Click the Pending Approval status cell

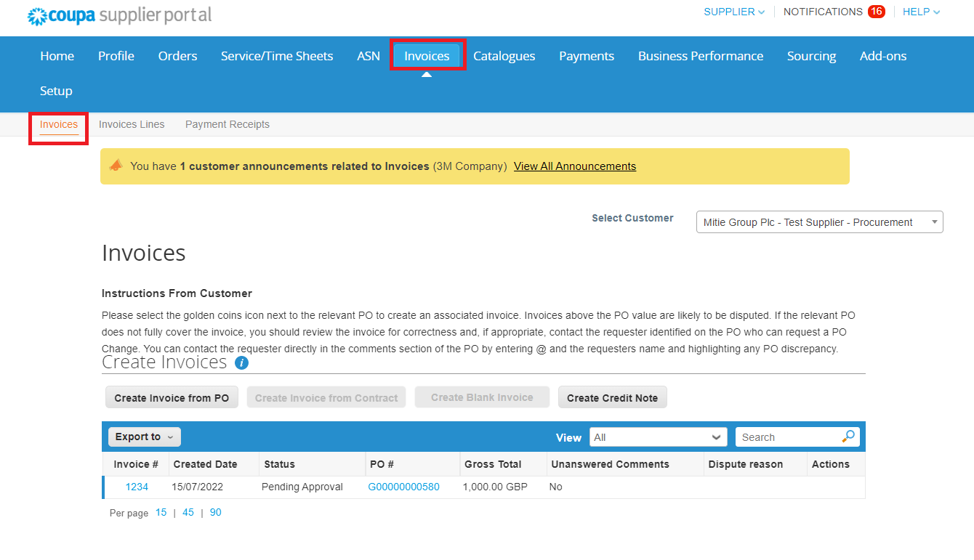click(302, 487)
